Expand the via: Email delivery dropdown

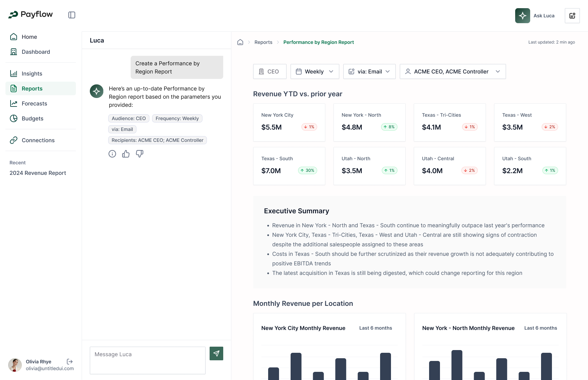point(369,71)
